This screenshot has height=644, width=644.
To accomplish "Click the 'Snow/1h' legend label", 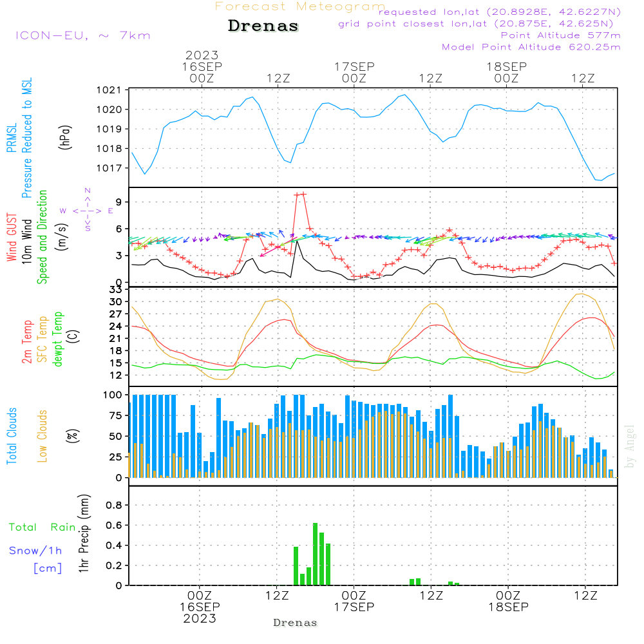I will pos(35,551).
